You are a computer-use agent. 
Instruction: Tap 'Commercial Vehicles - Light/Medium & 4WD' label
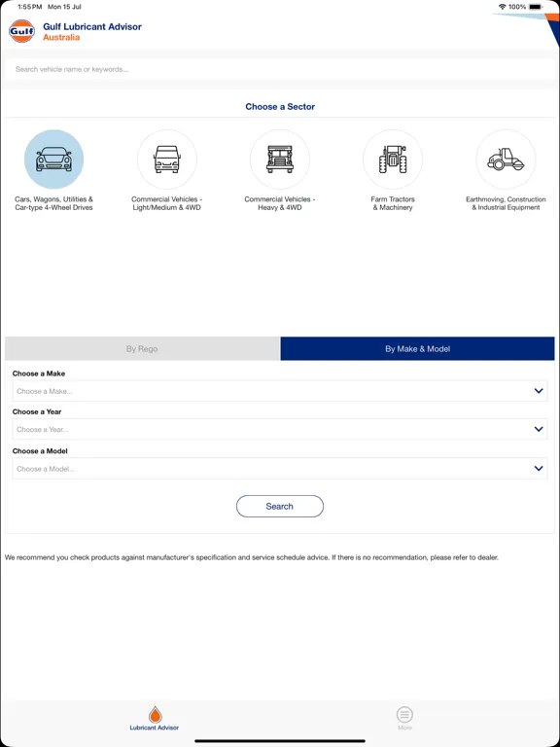(x=166, y=203)
